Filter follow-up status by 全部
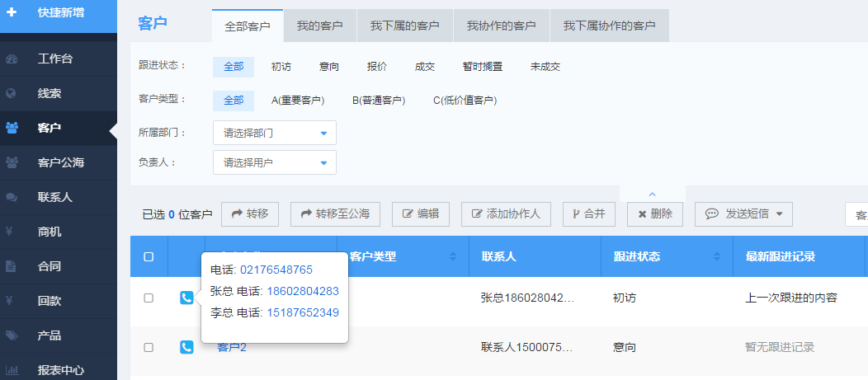This screenshot has width=868, height=380. tap(234, 67)
